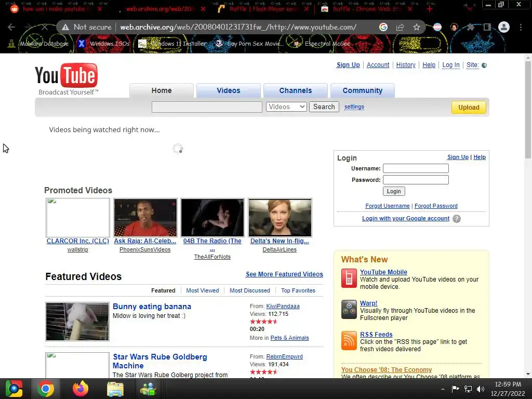Open the Chrome profile avatar
The height and width of the screenshot is (399, 532).
click(504, 27)
